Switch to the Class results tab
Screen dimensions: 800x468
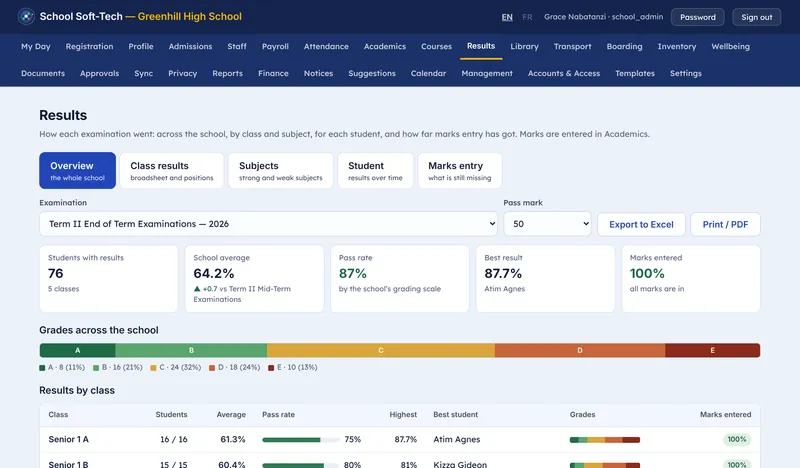[x=171, y=170]
